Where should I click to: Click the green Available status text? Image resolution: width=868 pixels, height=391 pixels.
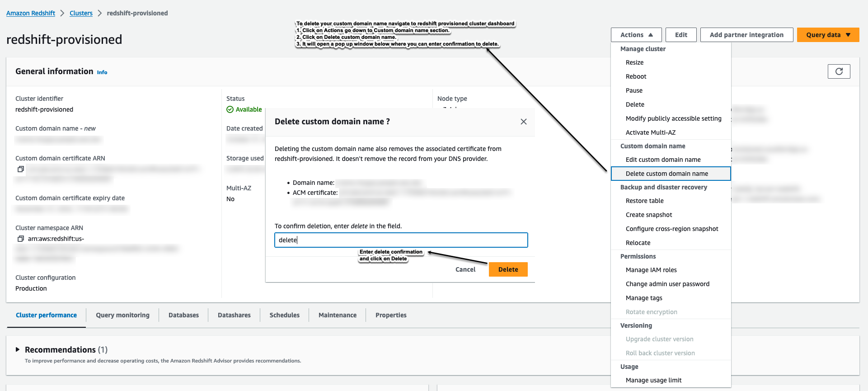(x=249, y=109)
